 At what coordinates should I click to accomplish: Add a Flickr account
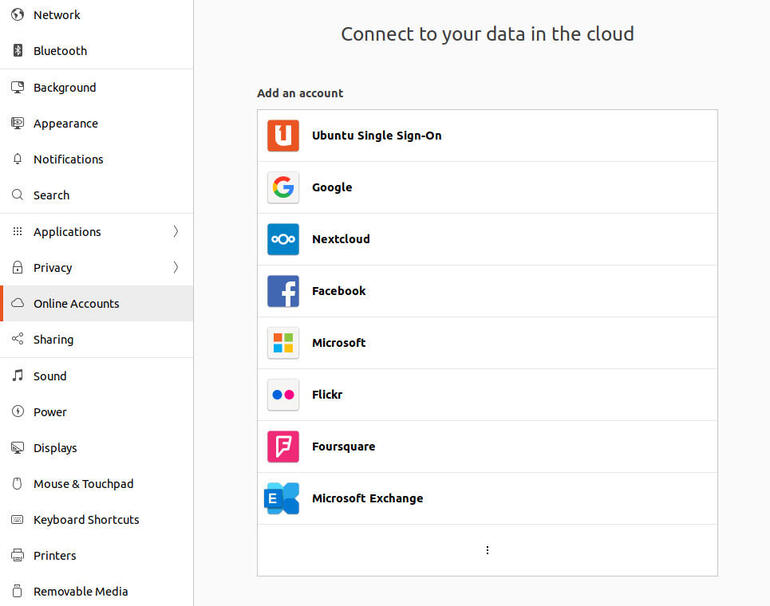point(487,394)
